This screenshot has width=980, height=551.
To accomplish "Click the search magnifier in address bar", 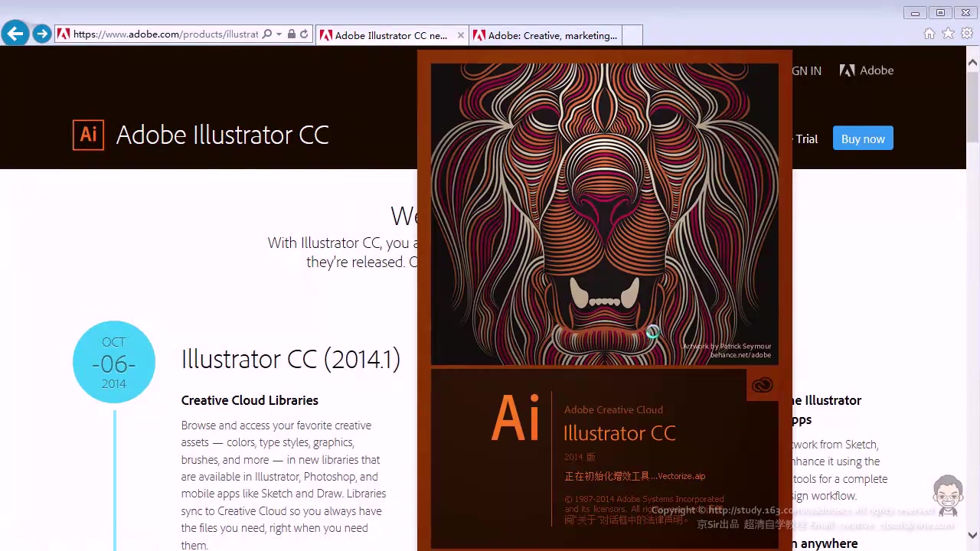I will [x=266, y=34].
